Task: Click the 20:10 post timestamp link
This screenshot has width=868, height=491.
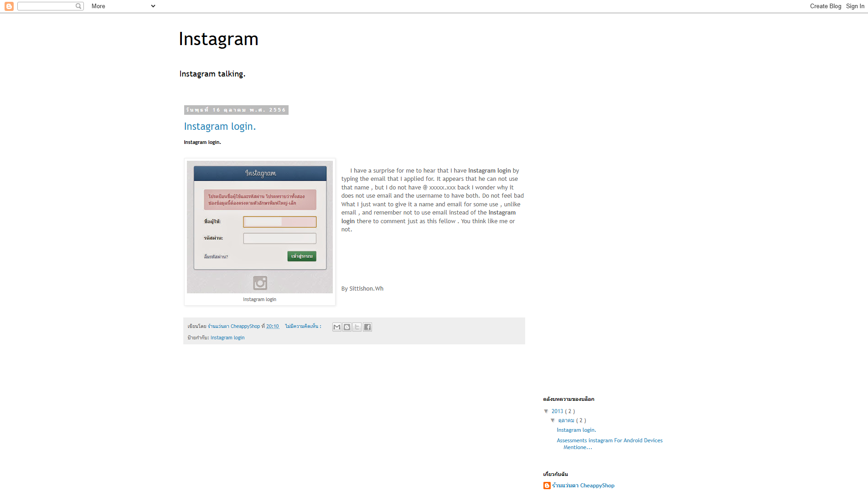Action: [x=272, y=326]
